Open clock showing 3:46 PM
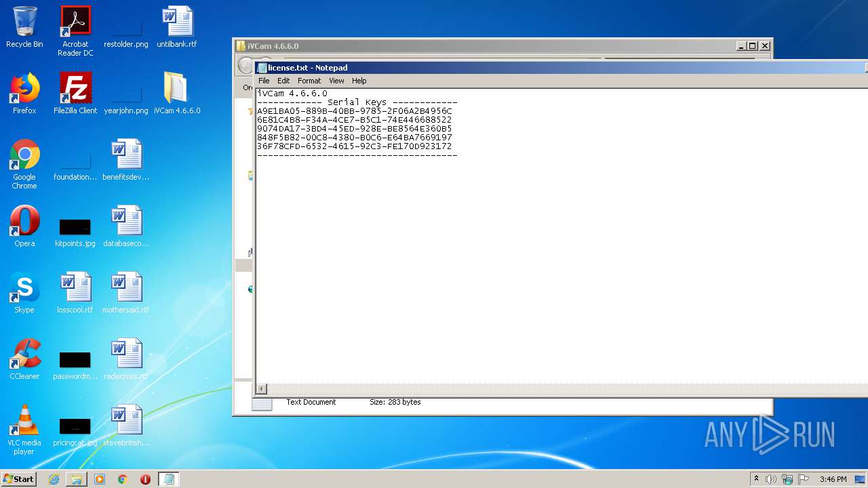This screenshot has width=868, height=488. click(x=833, y=479)
